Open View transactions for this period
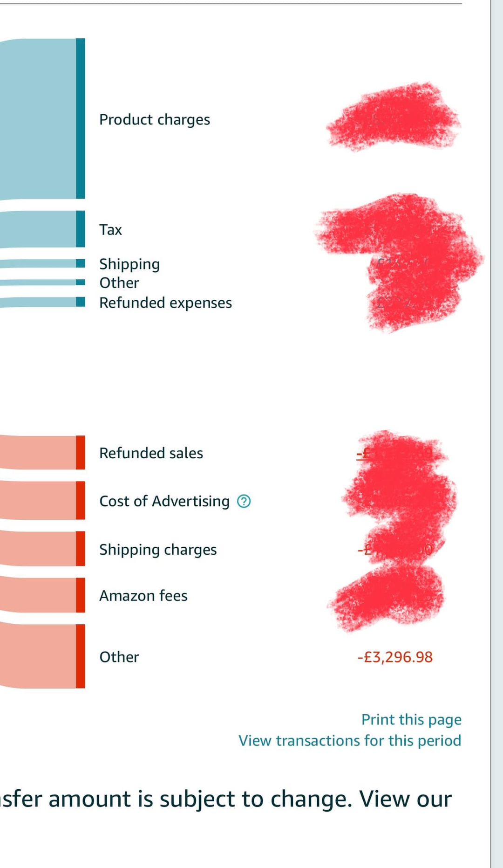 tap(350, 740)
